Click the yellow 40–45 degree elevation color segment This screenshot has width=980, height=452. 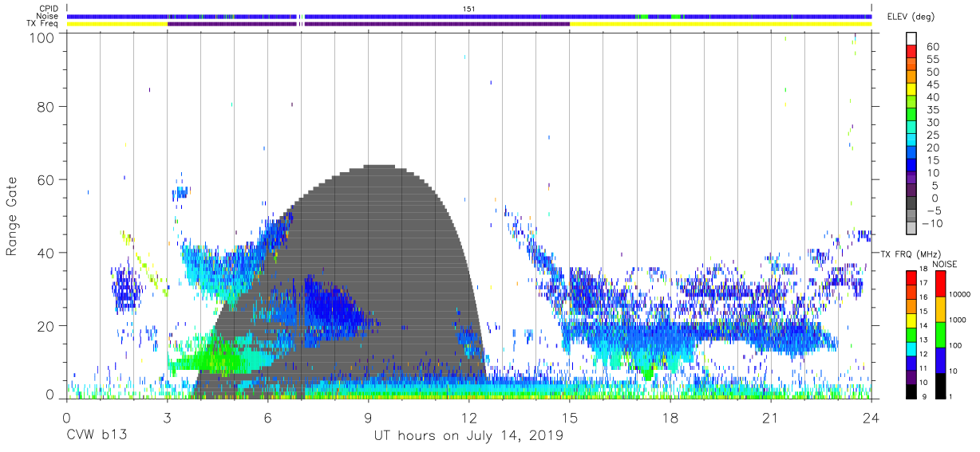pos(911,91)
